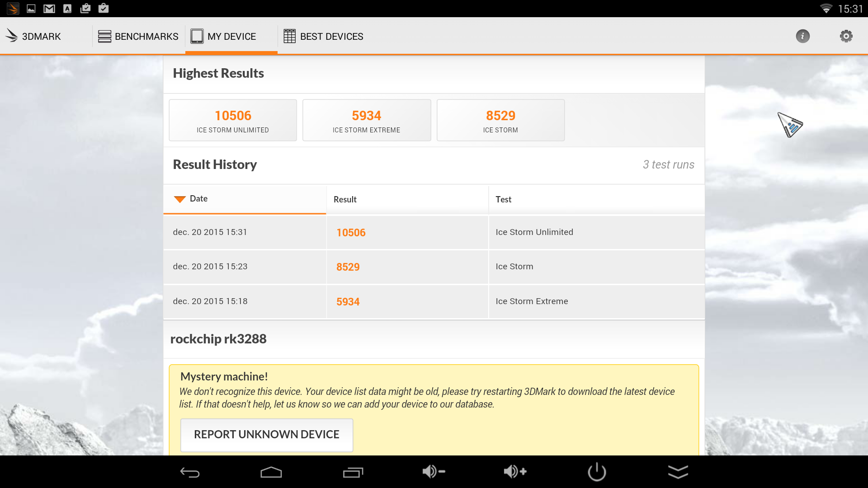Click the date 'dec. 20 2015 15:23'

click(x=210, y=267)
